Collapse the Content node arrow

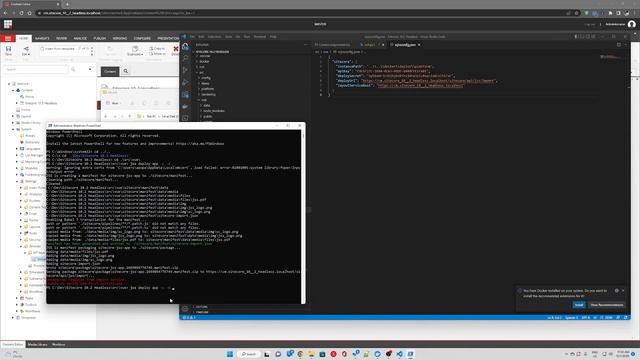tap(13, 90)
